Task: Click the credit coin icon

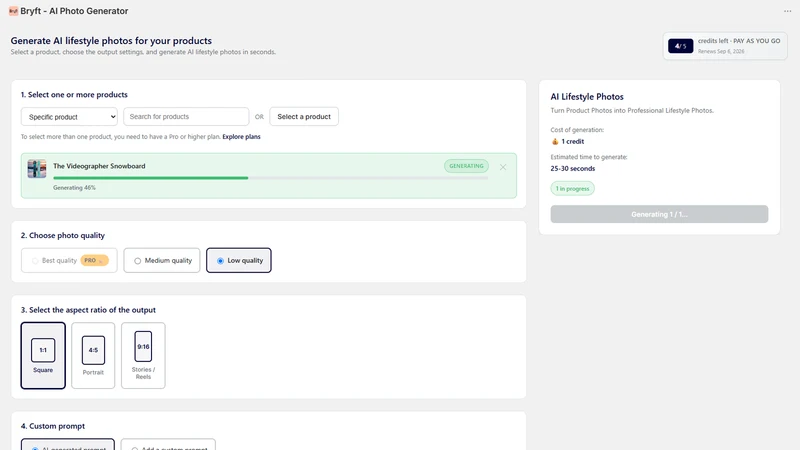Action: 555,141
